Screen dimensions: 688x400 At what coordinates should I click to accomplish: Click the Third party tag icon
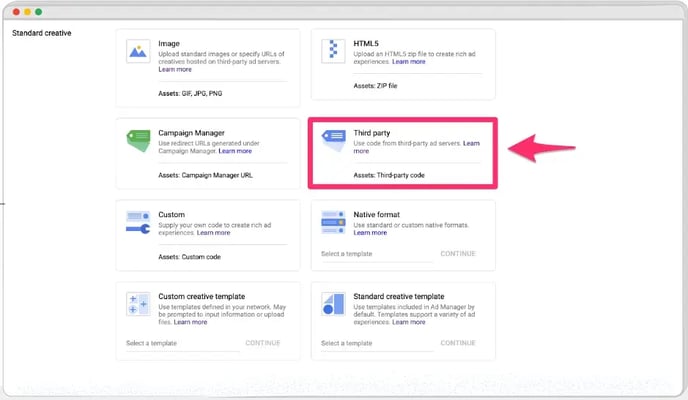pyautogui.click(x=333, y=141)
